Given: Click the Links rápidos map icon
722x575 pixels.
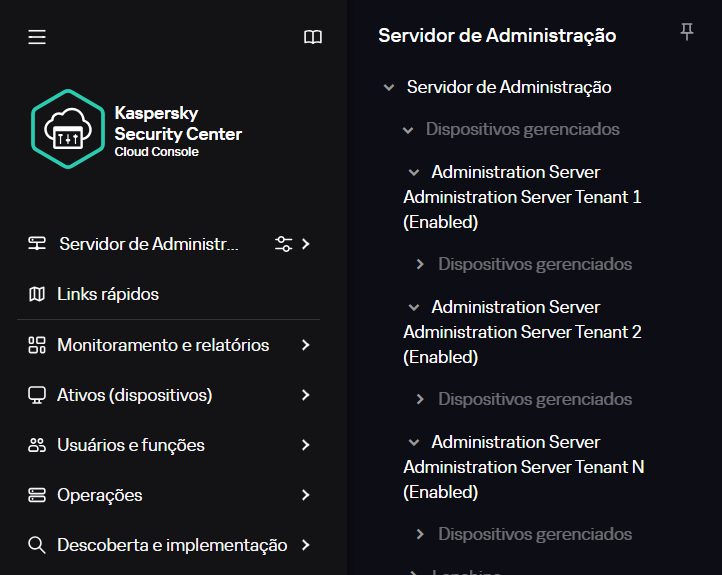Looking at the screenshot, I should 37,294.
